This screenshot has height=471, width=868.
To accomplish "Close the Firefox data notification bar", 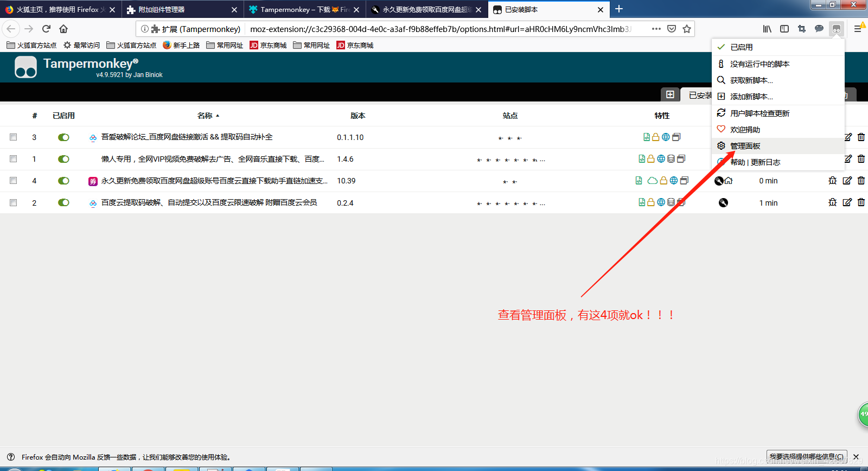I will [856, 457].
